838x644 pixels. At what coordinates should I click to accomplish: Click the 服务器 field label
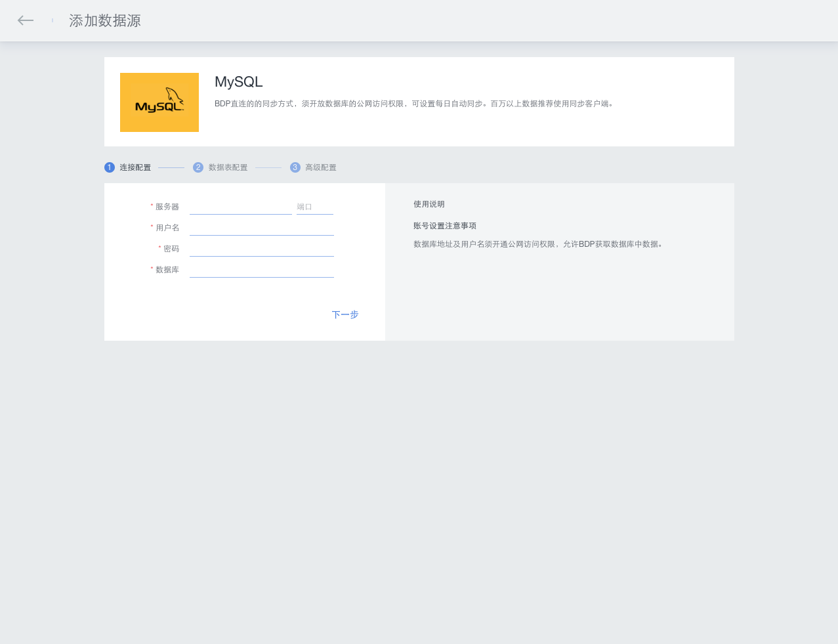point(167,207)
